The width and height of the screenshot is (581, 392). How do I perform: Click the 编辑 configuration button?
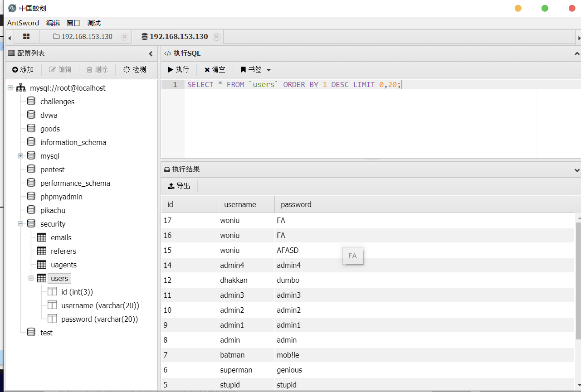tap(60, 69)
